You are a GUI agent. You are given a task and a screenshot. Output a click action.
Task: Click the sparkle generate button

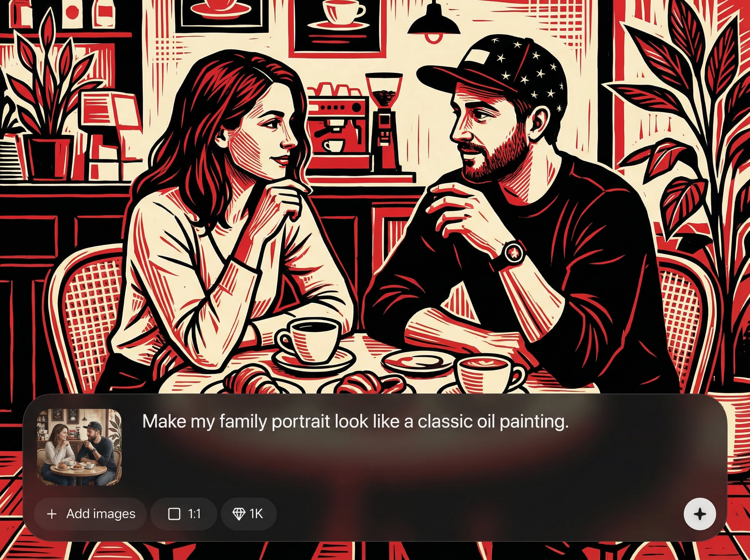(x=700, y=514)
